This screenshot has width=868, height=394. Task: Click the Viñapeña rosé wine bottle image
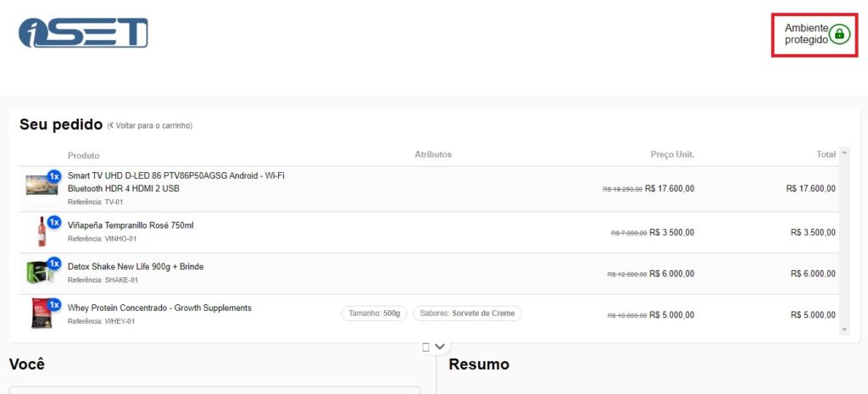(42, 231)
